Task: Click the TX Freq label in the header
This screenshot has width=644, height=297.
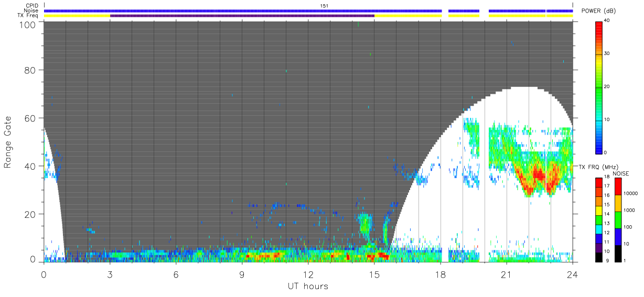Action: [29, 15]
